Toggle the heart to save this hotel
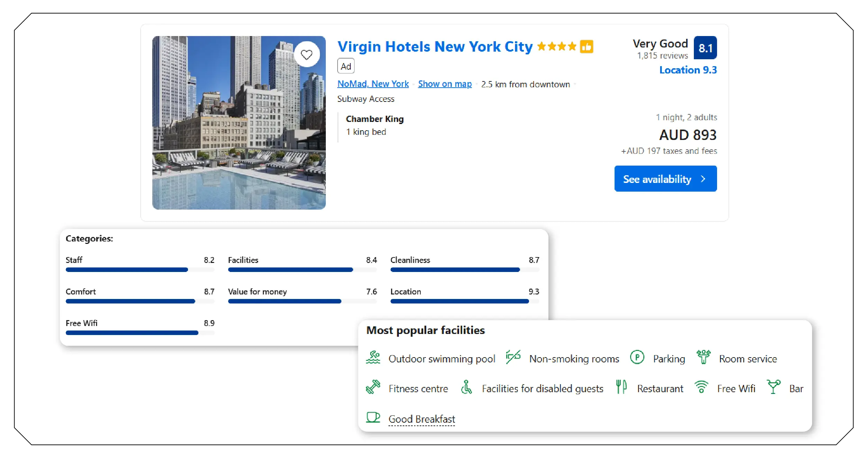 (x=307, y=54)
